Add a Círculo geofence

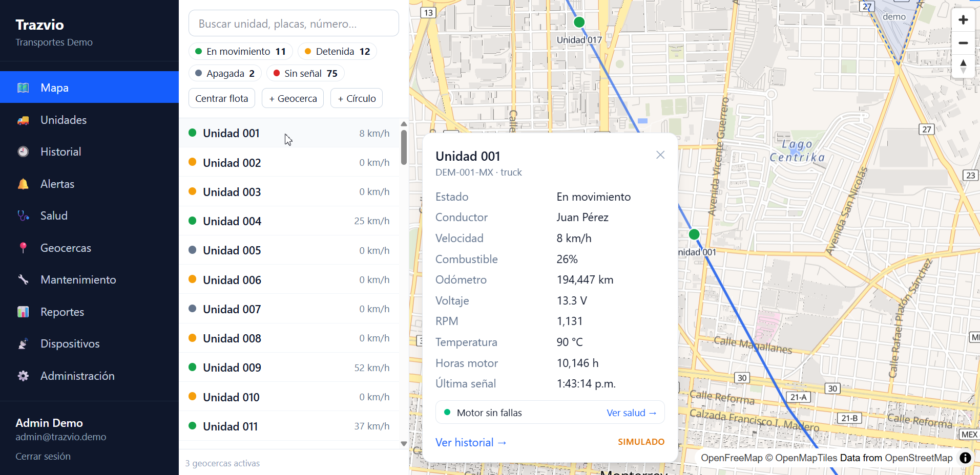click(x=357, y=98)
